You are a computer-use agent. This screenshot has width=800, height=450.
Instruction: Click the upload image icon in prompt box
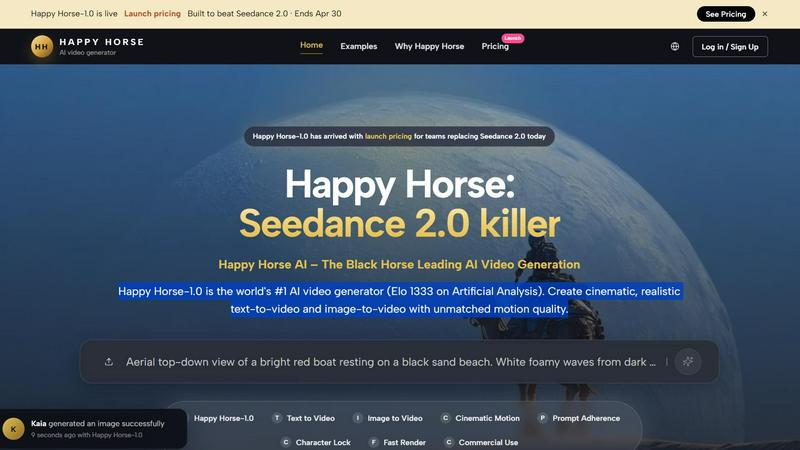point(109,362)
